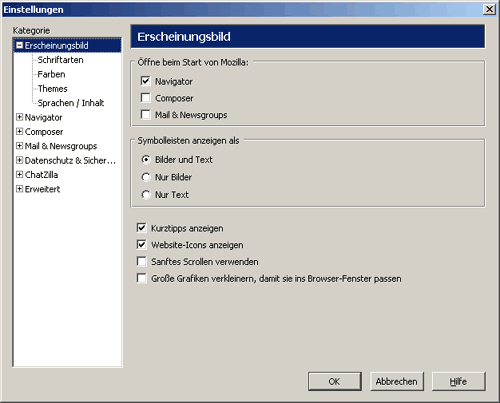Expand the ChatZilla category

(x=20, y=174)
